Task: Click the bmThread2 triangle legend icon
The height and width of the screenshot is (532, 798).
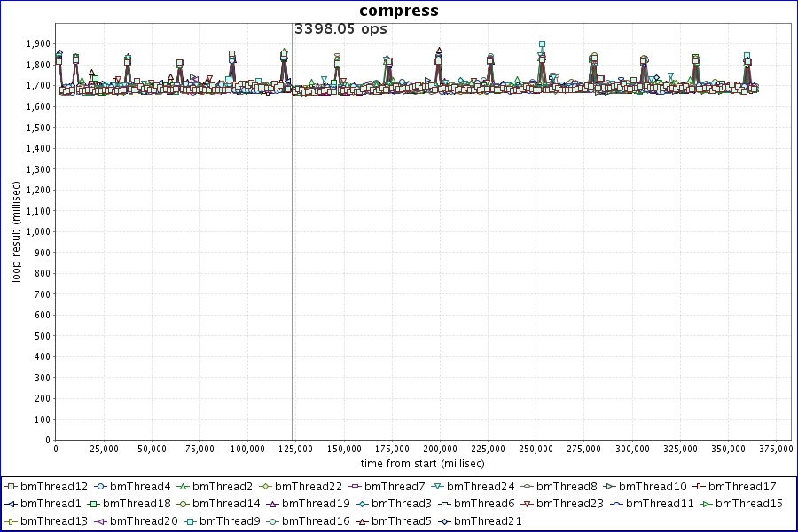Action: click(x=183, y=487)
